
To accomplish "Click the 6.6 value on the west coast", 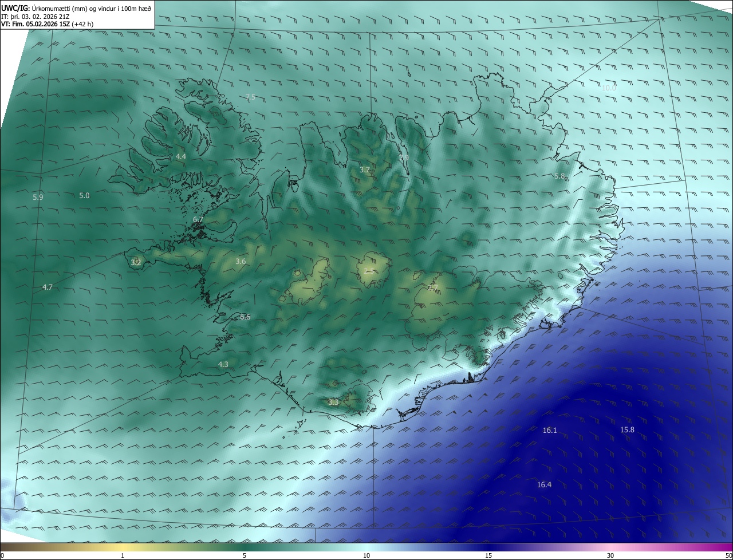I will pyautogui.click(x=245, y=317).
